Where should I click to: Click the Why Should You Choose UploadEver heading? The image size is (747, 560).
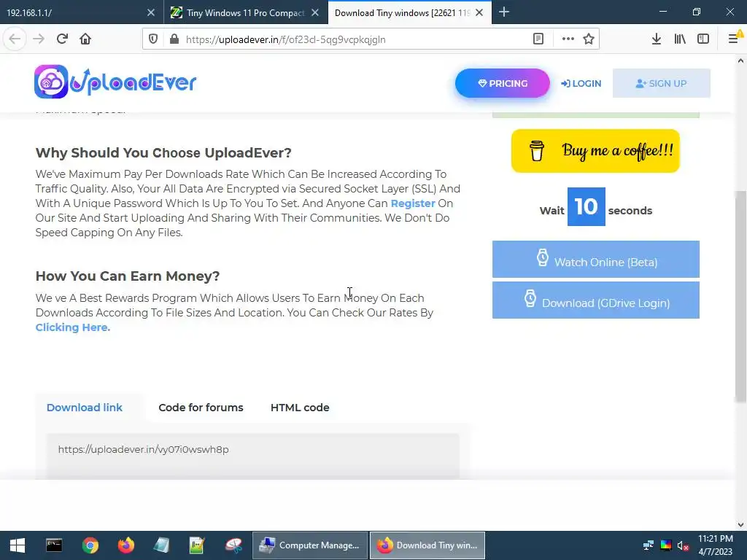[x=163, y=153]
